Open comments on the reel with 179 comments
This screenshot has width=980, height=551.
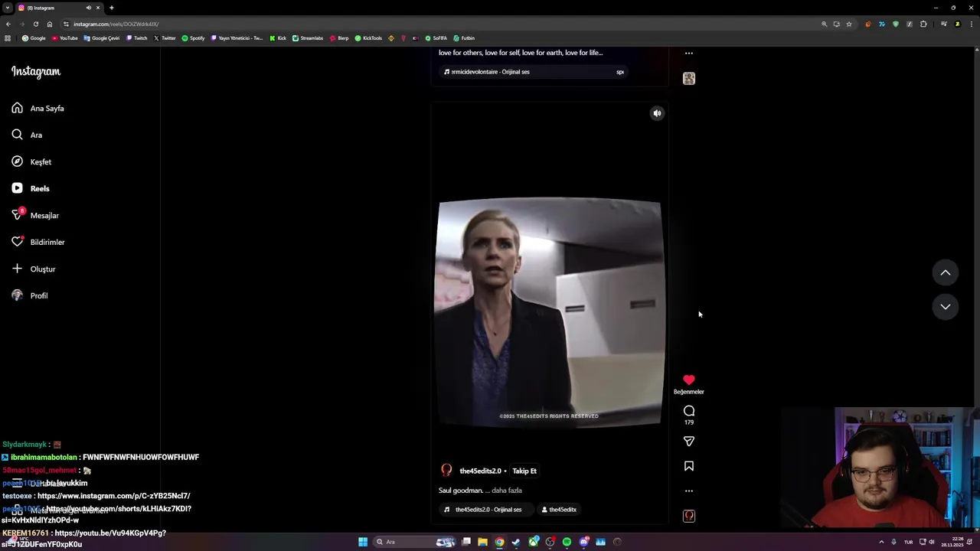click(x=689, y=411)
